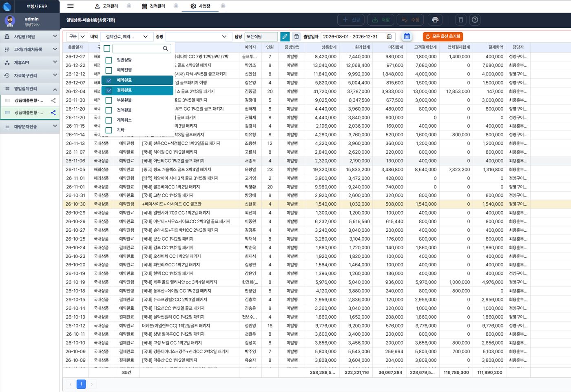Check the 부분환불 checkbox

(109, 100)
